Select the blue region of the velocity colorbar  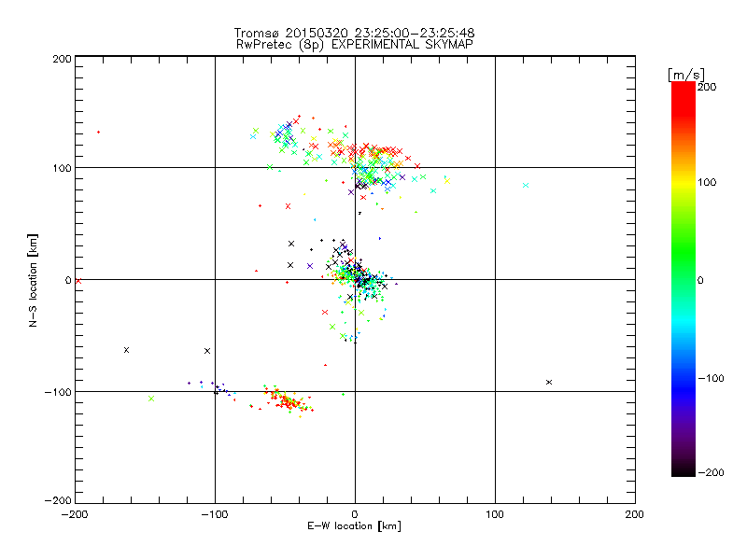point(684,378)
